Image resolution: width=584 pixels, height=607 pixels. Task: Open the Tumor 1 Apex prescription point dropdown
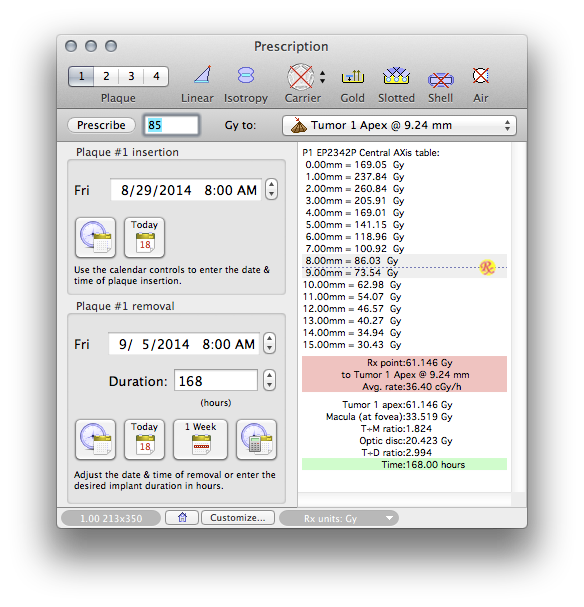[x=399, y=125]
